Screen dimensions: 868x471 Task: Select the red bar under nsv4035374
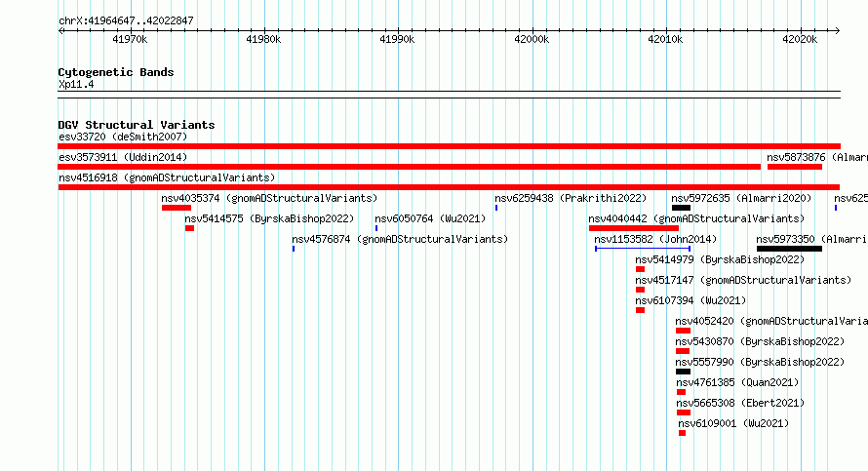click(x=177, y=208)
